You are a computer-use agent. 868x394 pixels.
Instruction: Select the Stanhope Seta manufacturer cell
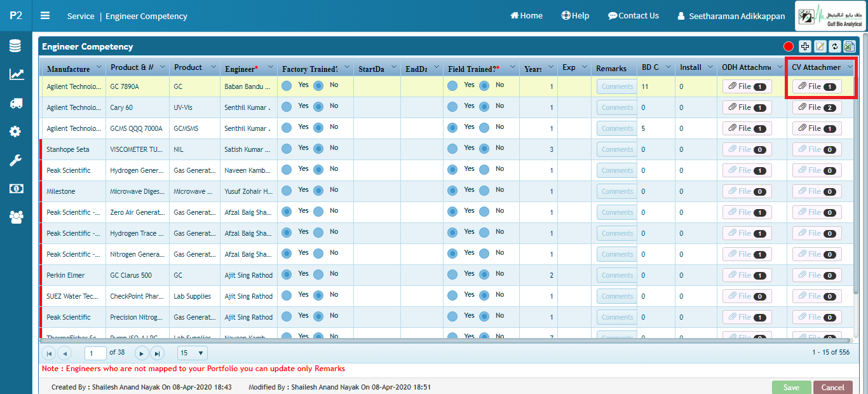click(x=74, y=149)
